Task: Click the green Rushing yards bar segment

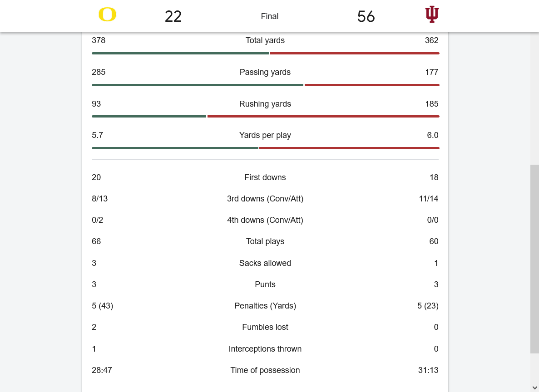Action: point(149,117)
